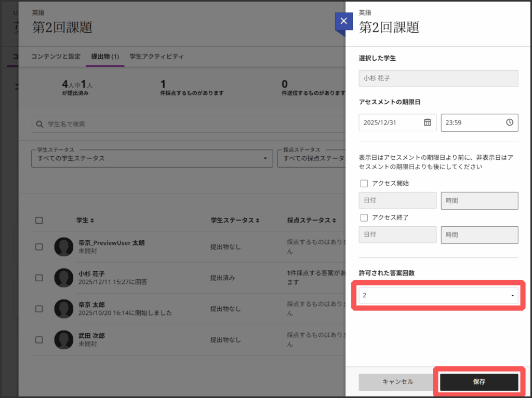Switch to 学生アクティビティ tab

click(156, 57)
